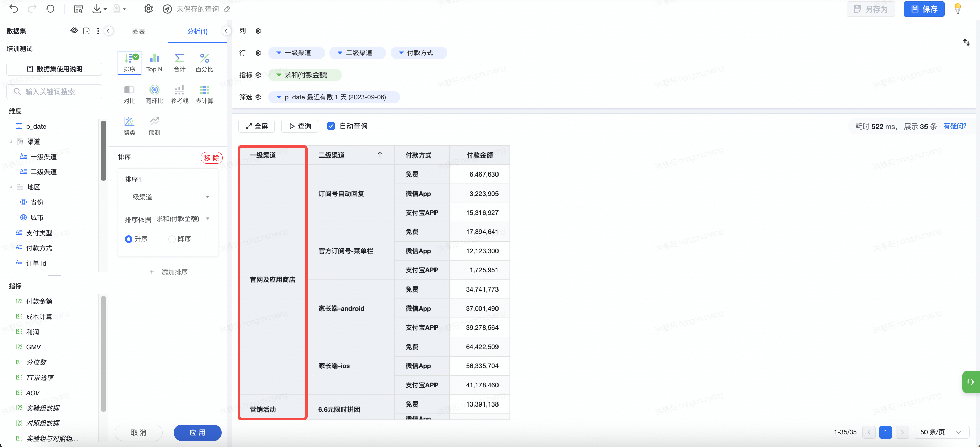Select the Top N analysis tool

154,63
